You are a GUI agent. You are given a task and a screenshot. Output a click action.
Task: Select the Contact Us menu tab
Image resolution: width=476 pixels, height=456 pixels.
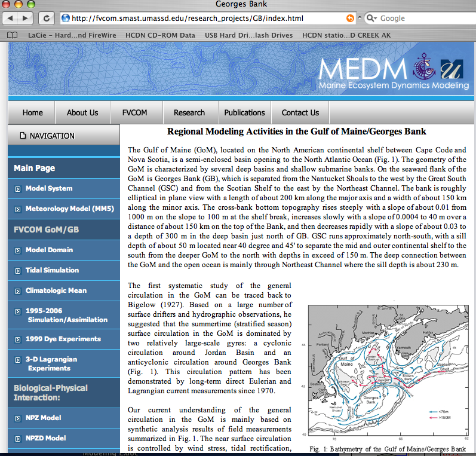click(x=300, y=113)
